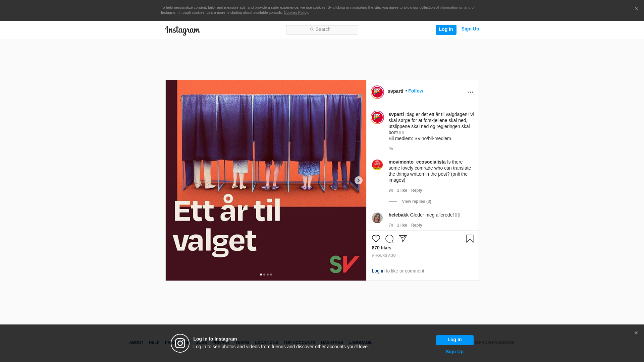The width and height of the screenshot is (644, 362).
Task: Select the second carousel dot indicator
Action: point(264,275)
